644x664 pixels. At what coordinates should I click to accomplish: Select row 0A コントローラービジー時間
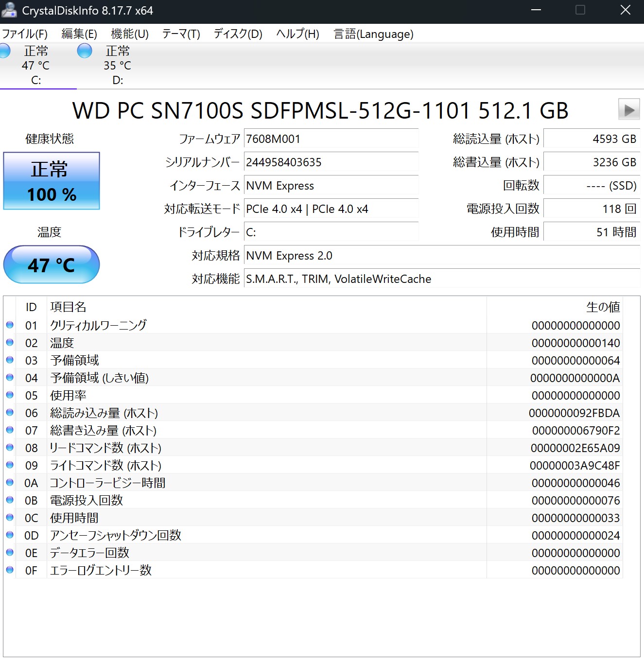coord(313,483)
